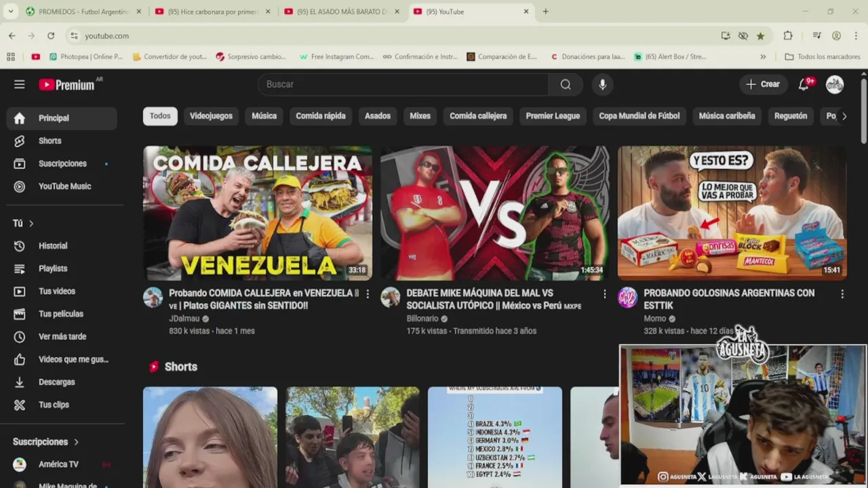
Task: Open Photopea bookmark in bookmarks bar
Action: point(86,57)
